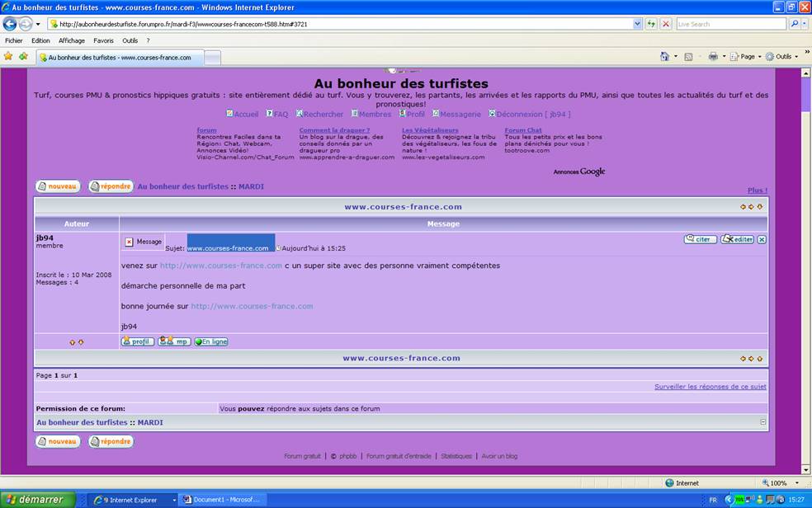812x508 pixels.
Task: Click the FR language bar indicator
Action: click(713, 500)
